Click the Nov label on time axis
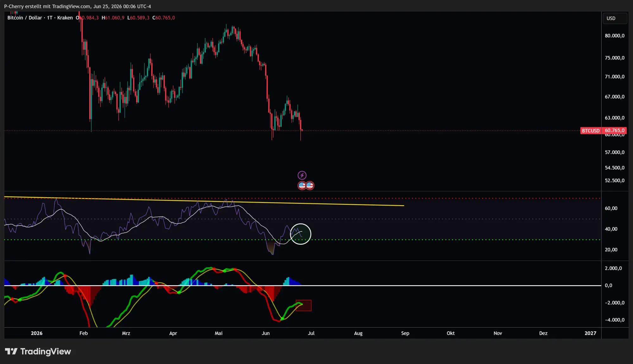 498,333
